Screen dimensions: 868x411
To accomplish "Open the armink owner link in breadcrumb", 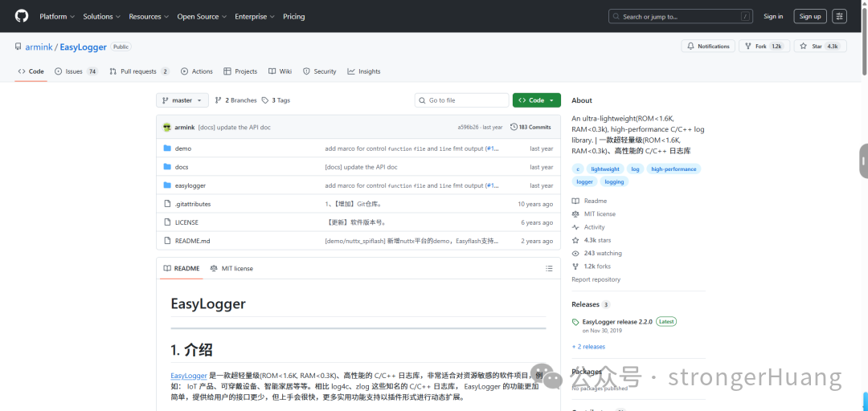I will point(39,47).
